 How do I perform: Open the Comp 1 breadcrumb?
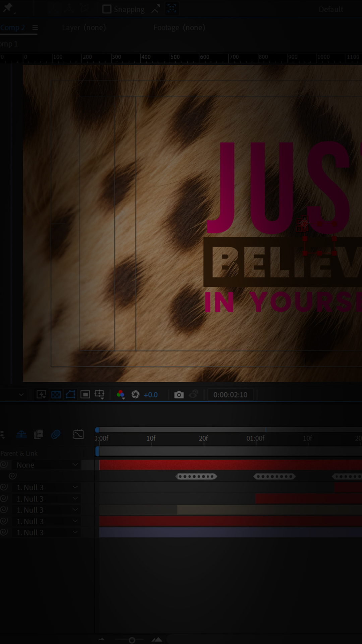point(9,44)
